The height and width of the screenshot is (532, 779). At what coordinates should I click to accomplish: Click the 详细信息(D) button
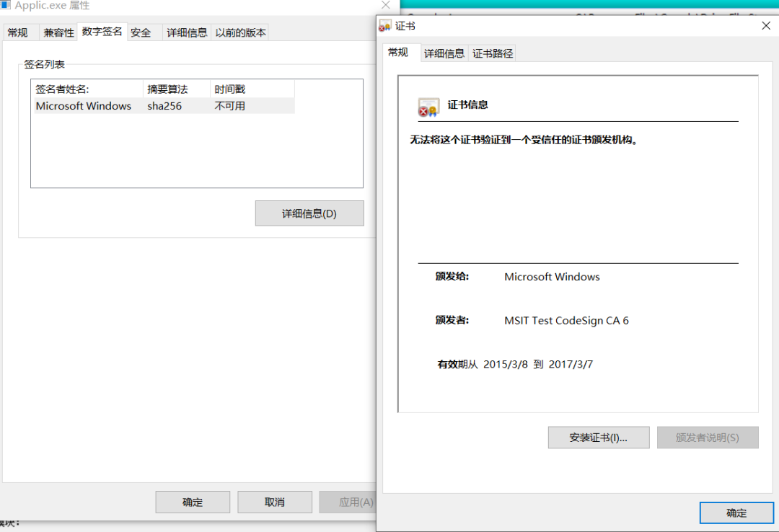(x=309, y=213)
